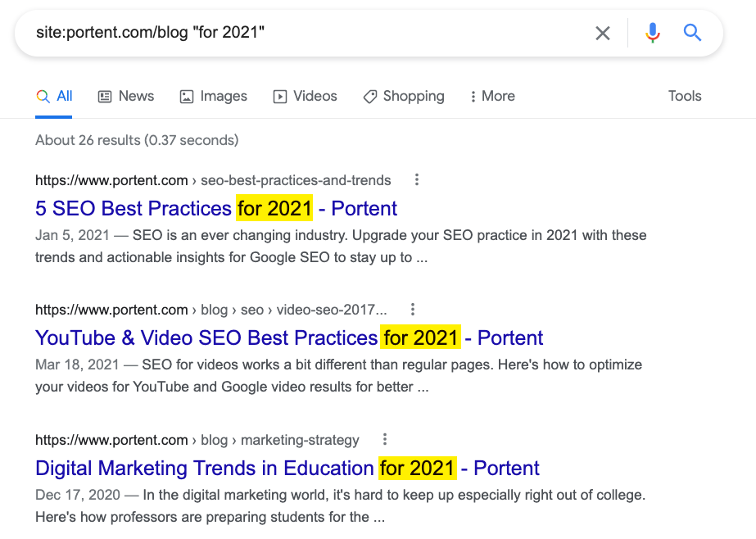Screen dimensions: 756x539
Task: Switch to the Videos tab
Action: pyautogui.click(x=305, y=96)
